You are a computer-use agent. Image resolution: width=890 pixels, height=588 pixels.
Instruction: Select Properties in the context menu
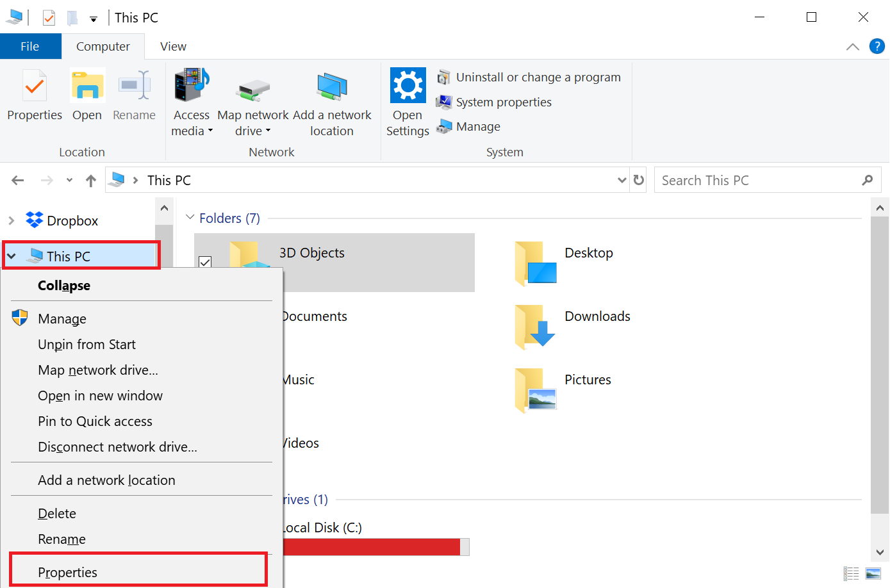coord(68,572)
